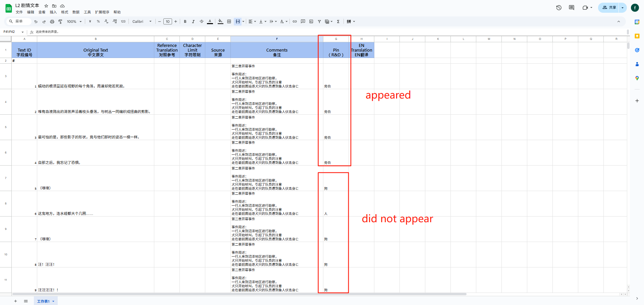Image resolution: width=644 pixels, height=305 pixels.
Task: Open the 数据 menu
Action: coord(76,12)
